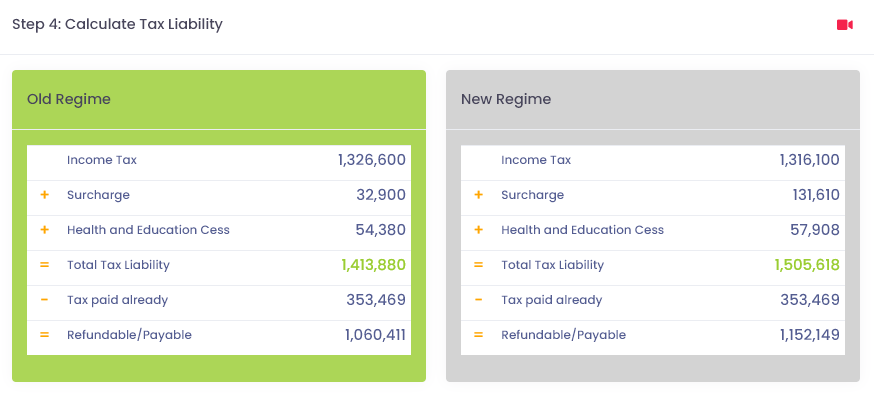Click plus icon beside New Regime Health Cess
The image size is (874, 414).
click(478, 230)
